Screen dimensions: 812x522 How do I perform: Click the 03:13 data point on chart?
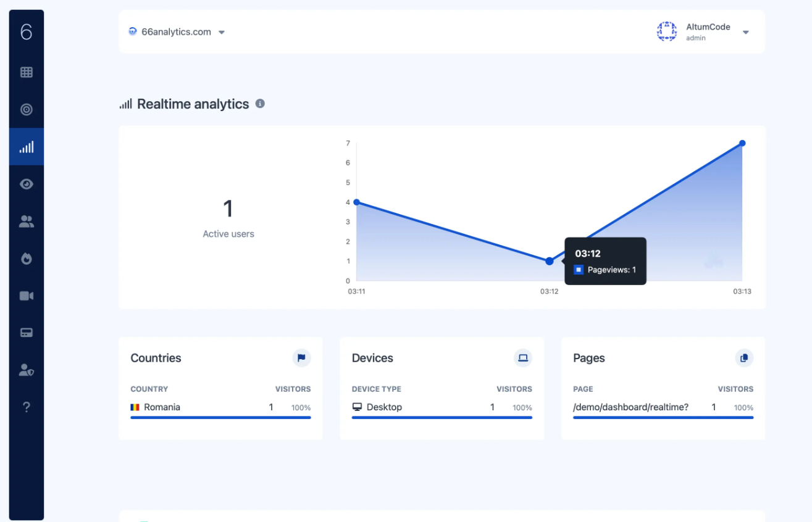coord(742,143)
